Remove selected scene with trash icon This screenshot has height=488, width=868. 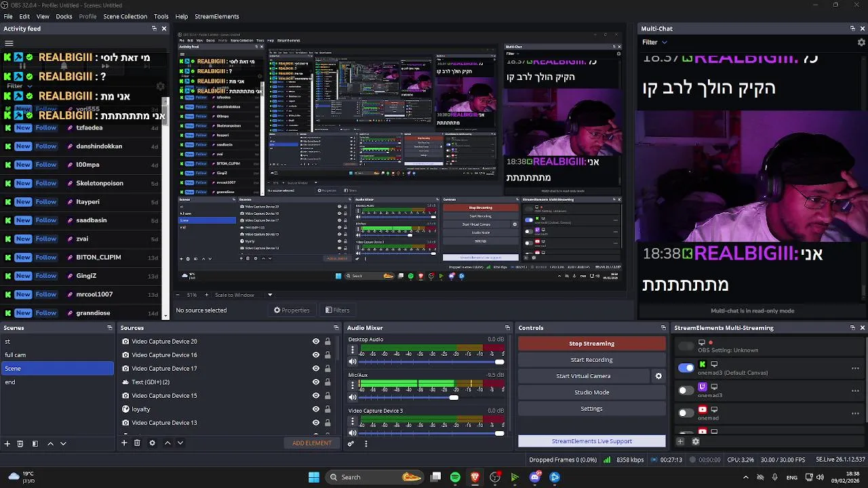point(20,443)
